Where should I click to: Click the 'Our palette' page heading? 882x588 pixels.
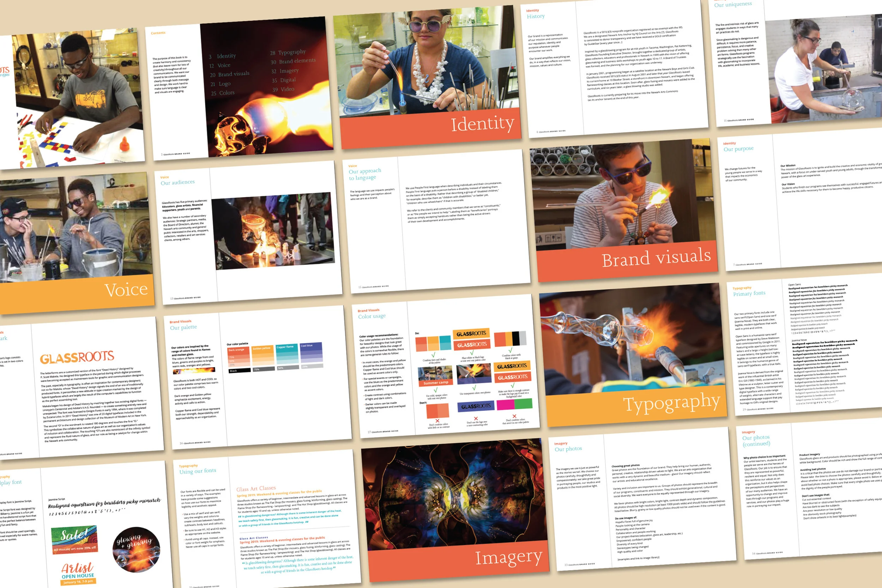click(183, 327)
